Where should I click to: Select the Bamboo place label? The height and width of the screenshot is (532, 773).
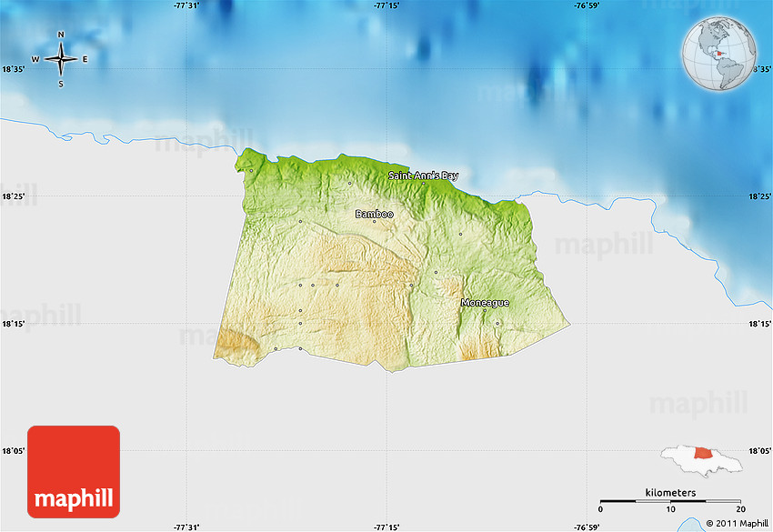pos(374,214)
